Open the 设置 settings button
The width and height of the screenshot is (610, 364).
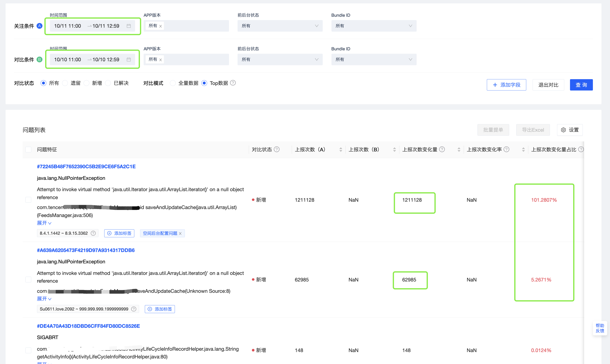point(570,130)
